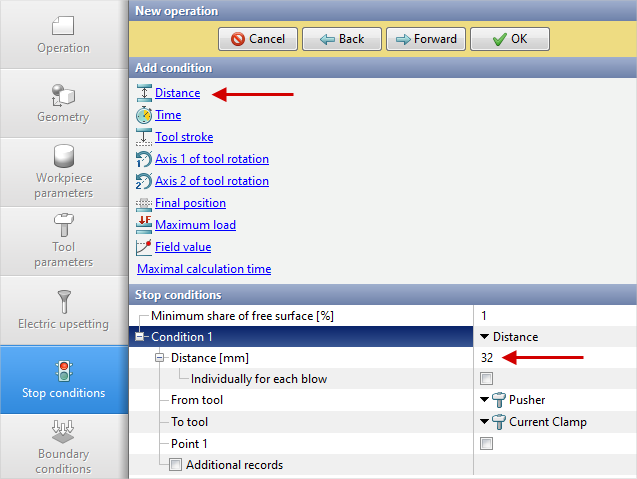The width and height of the screenshot is (637, 479).
Task: Click the Maximal calculation time link
Action: 203,269
